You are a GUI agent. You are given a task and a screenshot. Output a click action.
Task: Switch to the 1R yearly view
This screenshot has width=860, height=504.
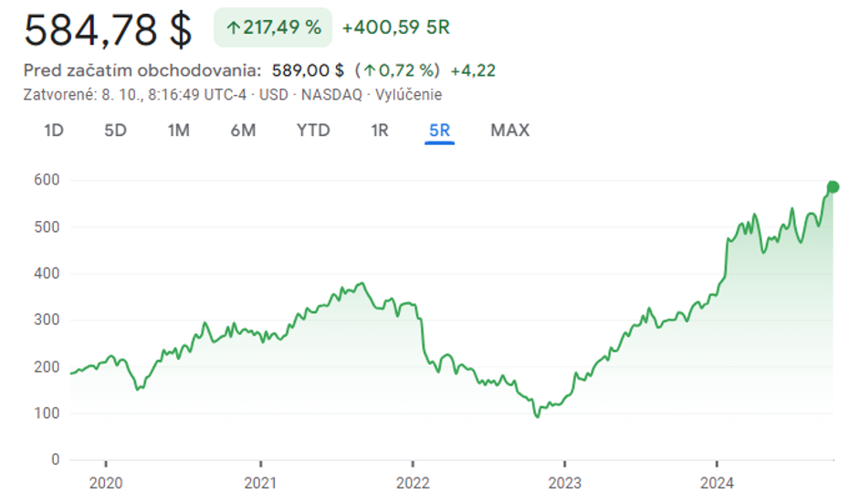380,131
